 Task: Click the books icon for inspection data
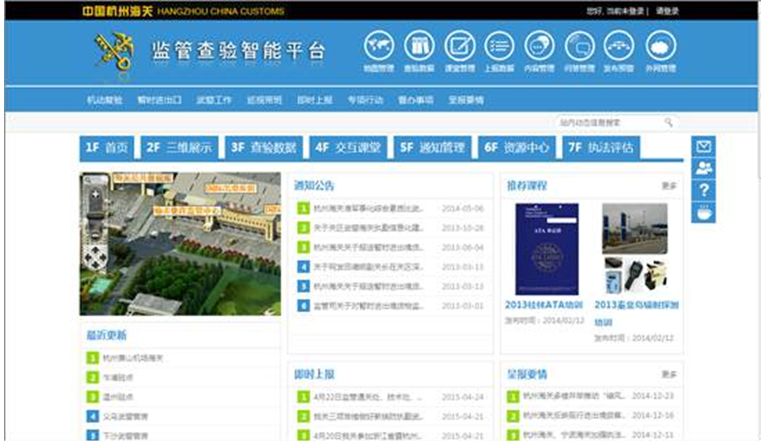point(419,46)
